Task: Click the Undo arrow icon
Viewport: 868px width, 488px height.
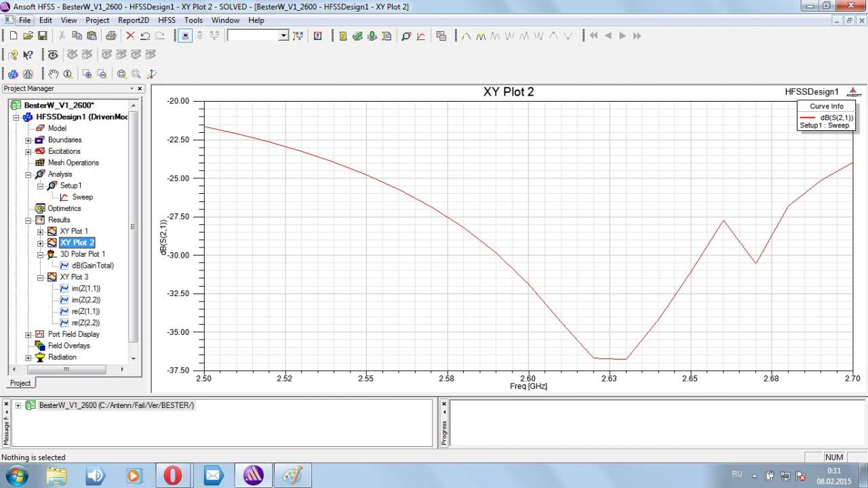Action: pyautogui.click(x=145, y=36)
